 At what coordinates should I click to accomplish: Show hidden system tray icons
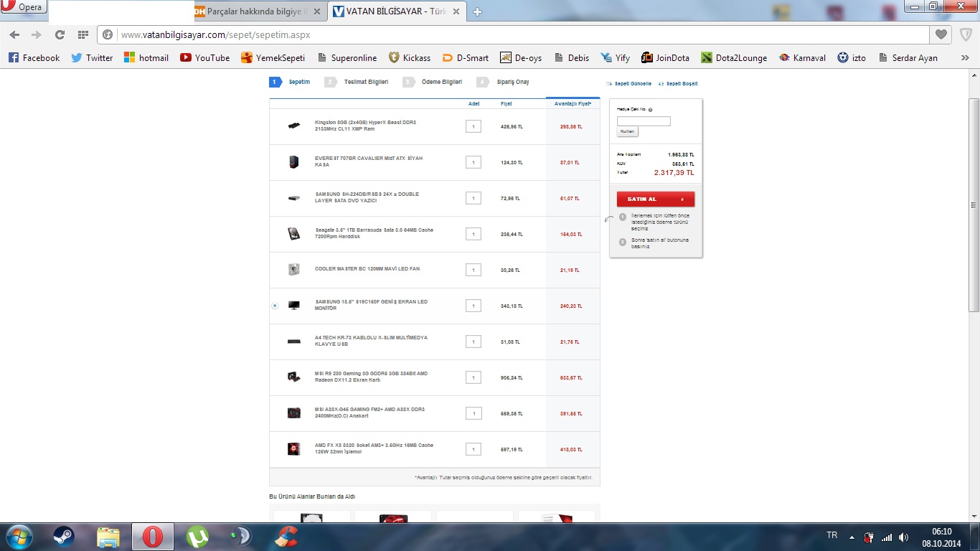[852, 537]
